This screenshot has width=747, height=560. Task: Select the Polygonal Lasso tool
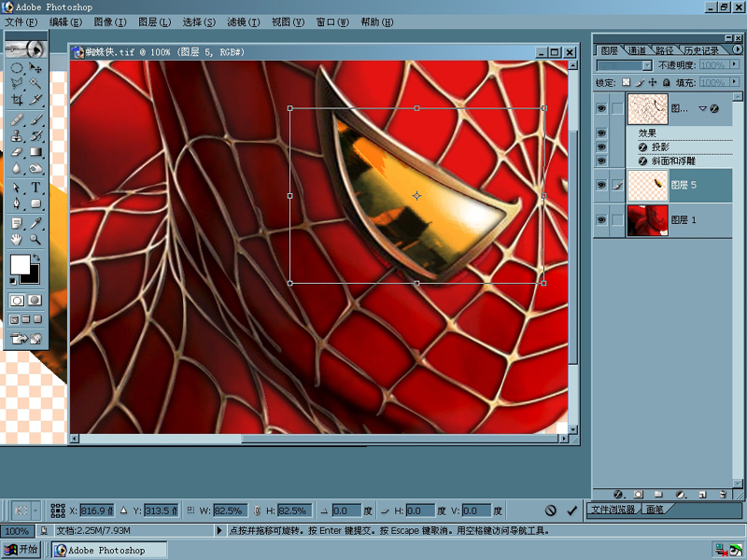[x=17, y=83]
